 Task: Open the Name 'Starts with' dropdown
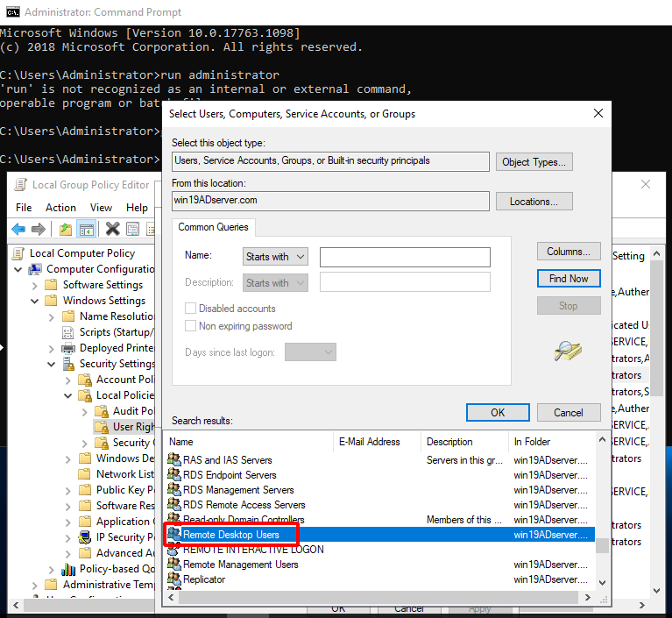pos(275,257)
